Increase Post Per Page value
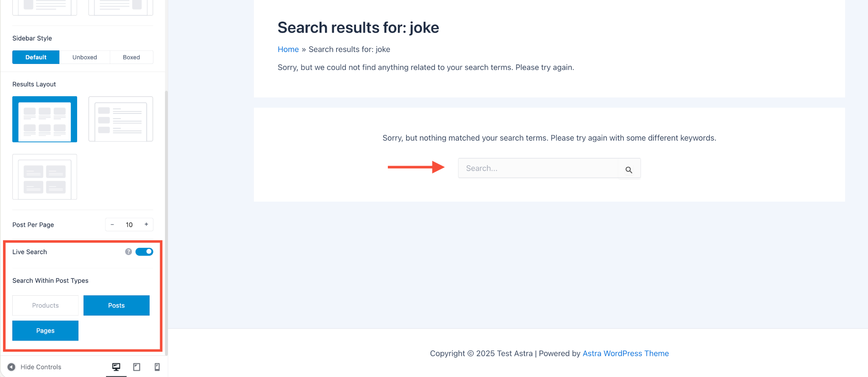This screenshot has height=377, width=868. (x=146, y=225)
